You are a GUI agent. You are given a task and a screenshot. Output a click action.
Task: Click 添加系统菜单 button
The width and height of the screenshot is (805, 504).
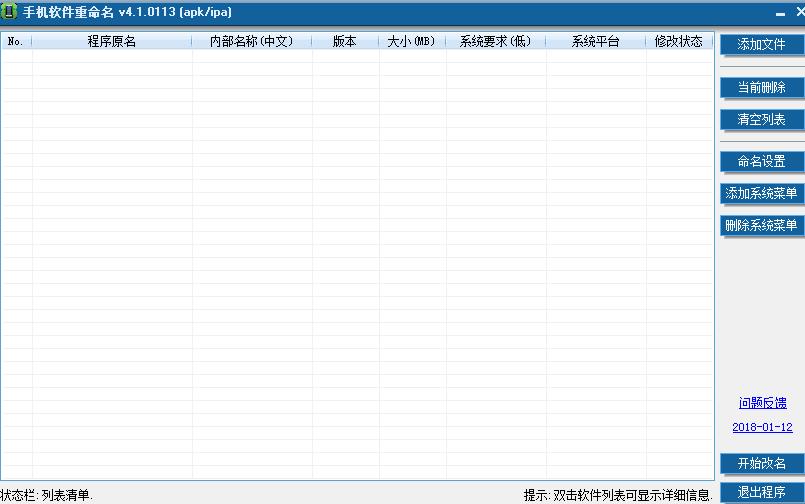[762, 193]
